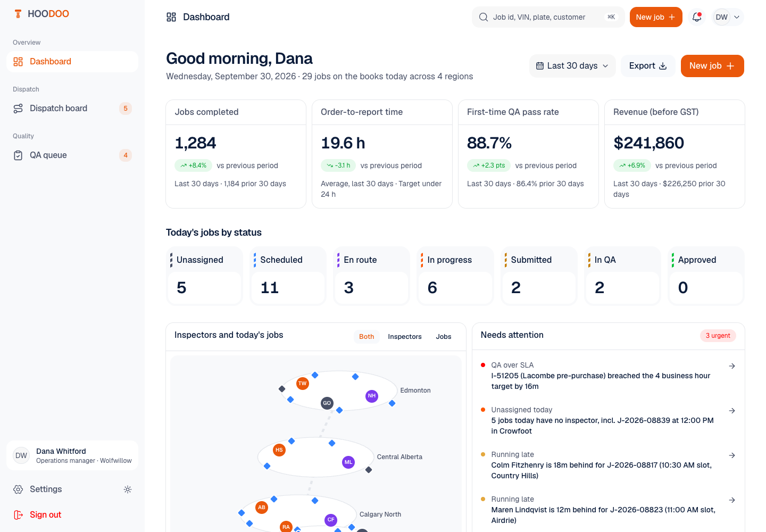Toggle theme with sun icon beside Settings

coord(128,489)
